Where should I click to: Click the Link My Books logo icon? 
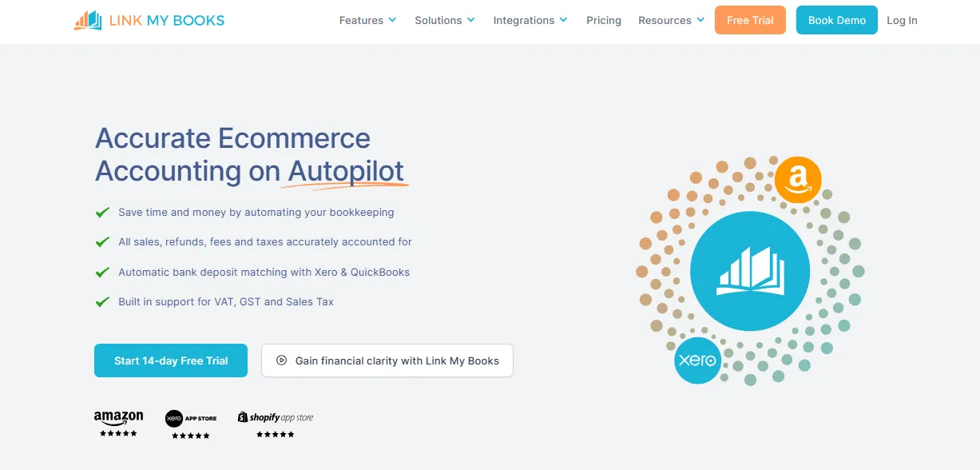point(88,20)
